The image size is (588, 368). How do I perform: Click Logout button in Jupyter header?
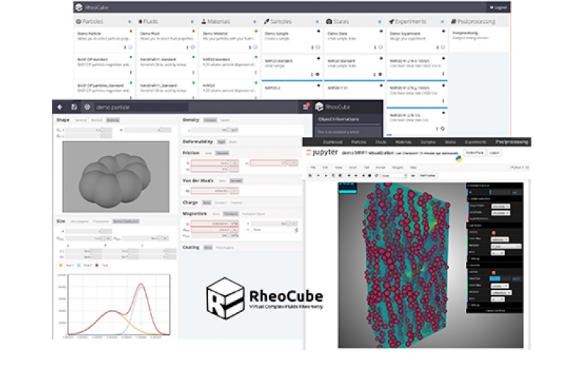click(x=494, y=152)
